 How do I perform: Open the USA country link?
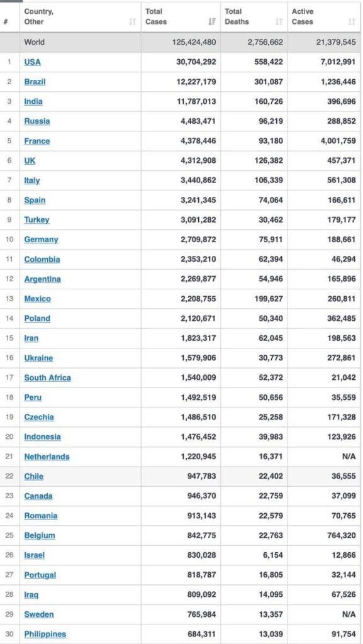(33, 62)
